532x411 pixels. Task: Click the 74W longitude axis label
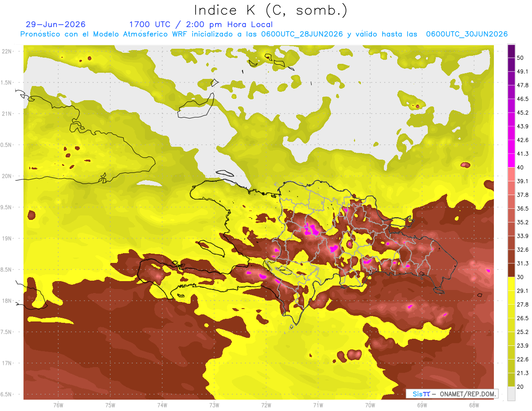coord(162,405)
